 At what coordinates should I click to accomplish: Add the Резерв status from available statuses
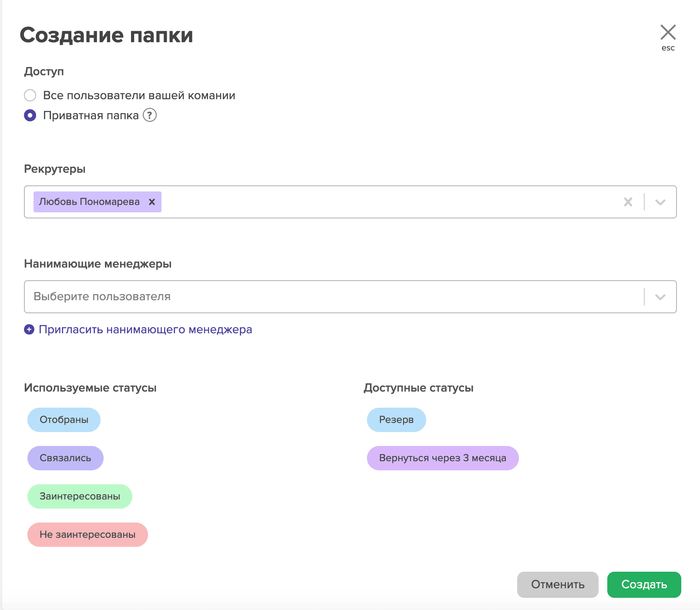pos(396,420)
